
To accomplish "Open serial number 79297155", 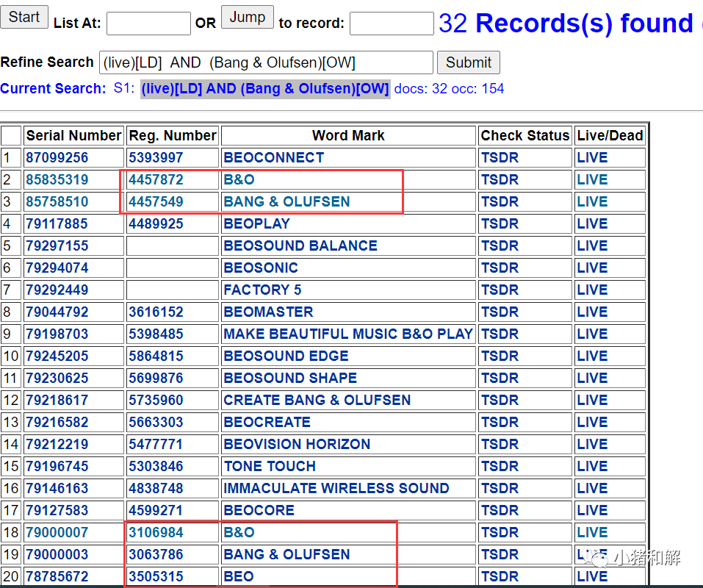I will 57,245.
